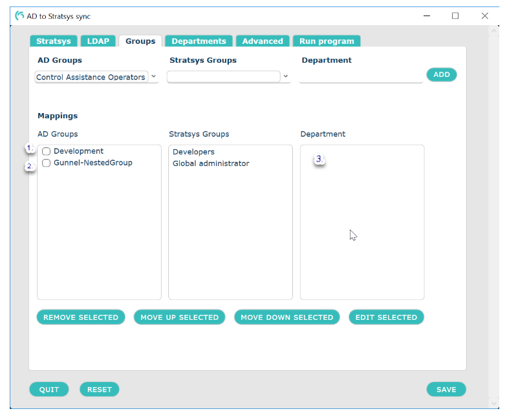Click EDIT SELECTED button
The width and height of the screenshot is (507, 420).
coord(386,317)
